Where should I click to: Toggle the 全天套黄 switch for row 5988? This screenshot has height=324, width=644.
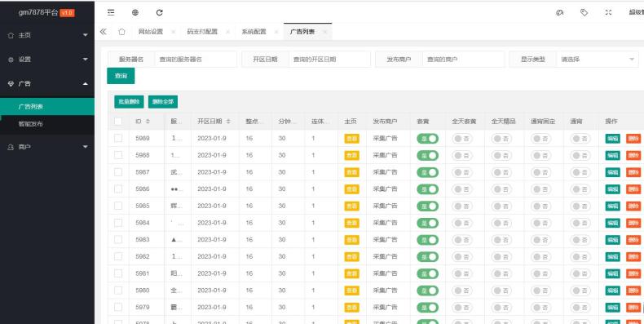click(462, 155)
